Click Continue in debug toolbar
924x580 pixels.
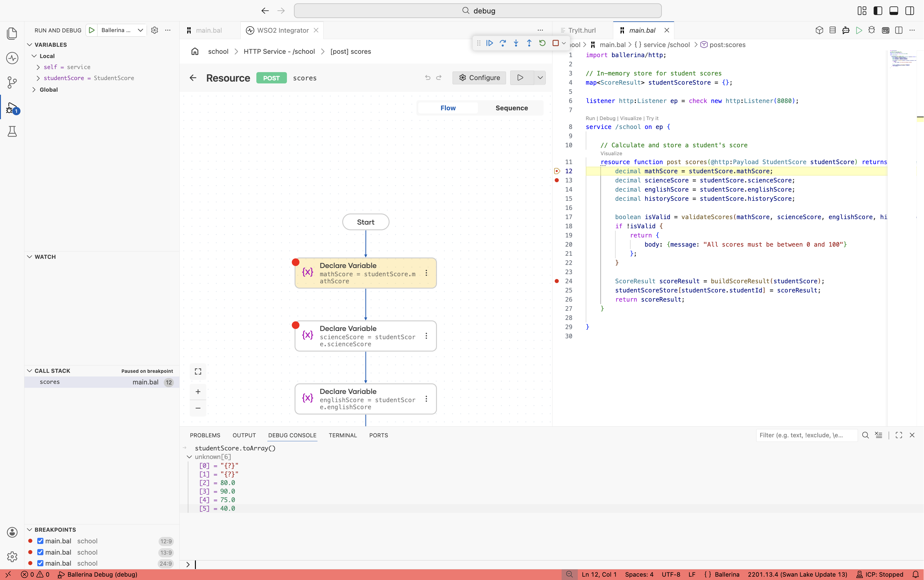490,43
